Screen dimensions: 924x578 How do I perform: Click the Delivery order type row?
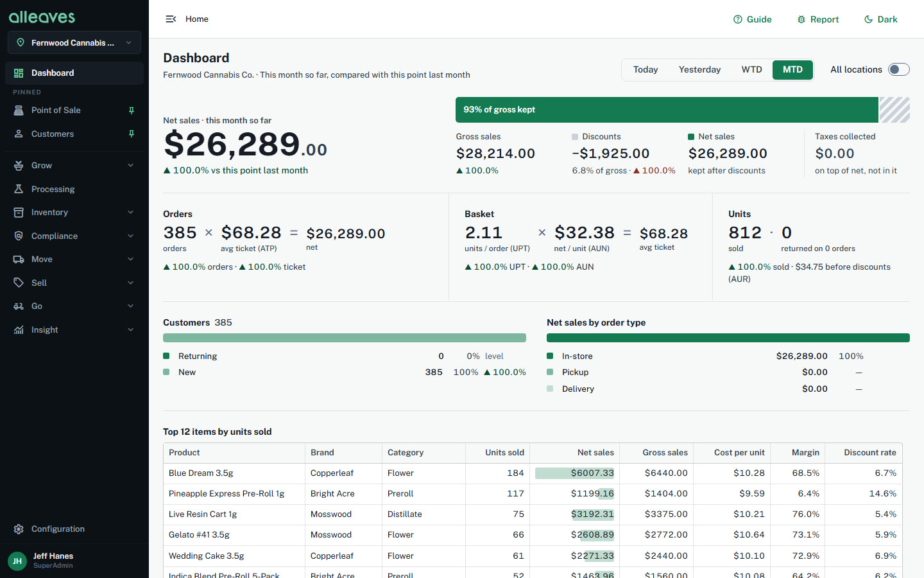[x=728, y=389]
